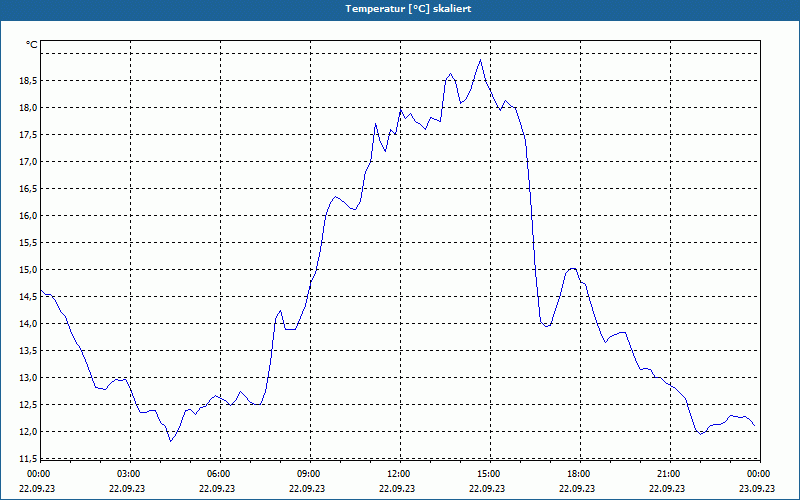The height and width of the screenshot is (500, 800).
Task: Click the °C unit label
Action: (32, 45)
